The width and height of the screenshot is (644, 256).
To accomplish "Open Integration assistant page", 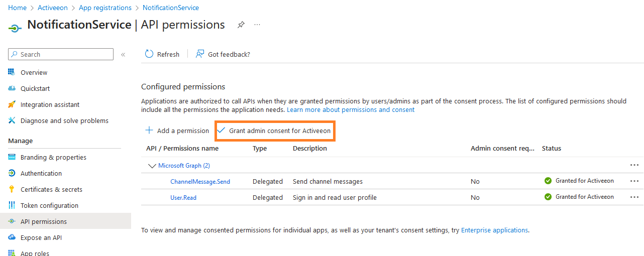I will tap(50, 104).
